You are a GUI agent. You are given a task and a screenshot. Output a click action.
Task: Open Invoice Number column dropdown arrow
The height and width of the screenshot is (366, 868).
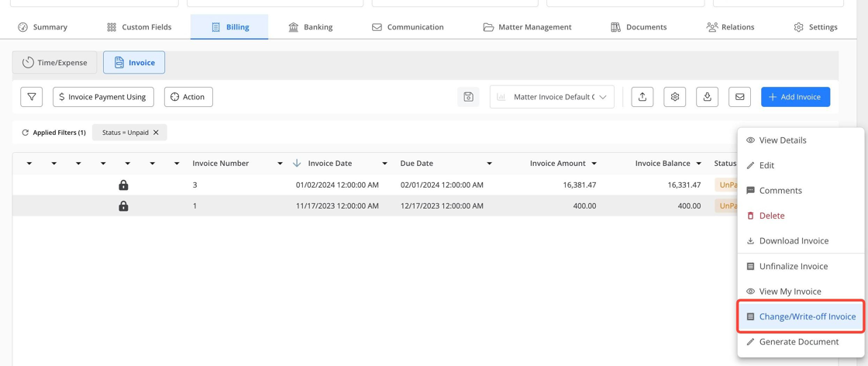pos(280,164)
